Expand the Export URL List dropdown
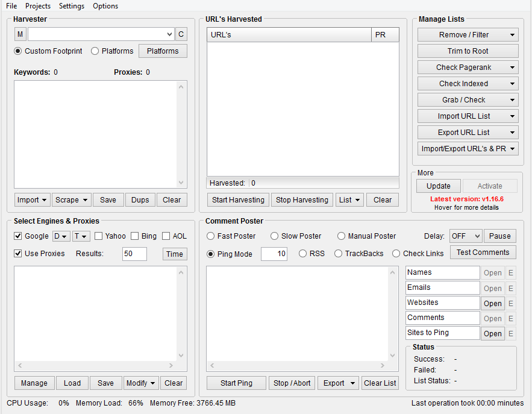 click(x=468, y=133)
